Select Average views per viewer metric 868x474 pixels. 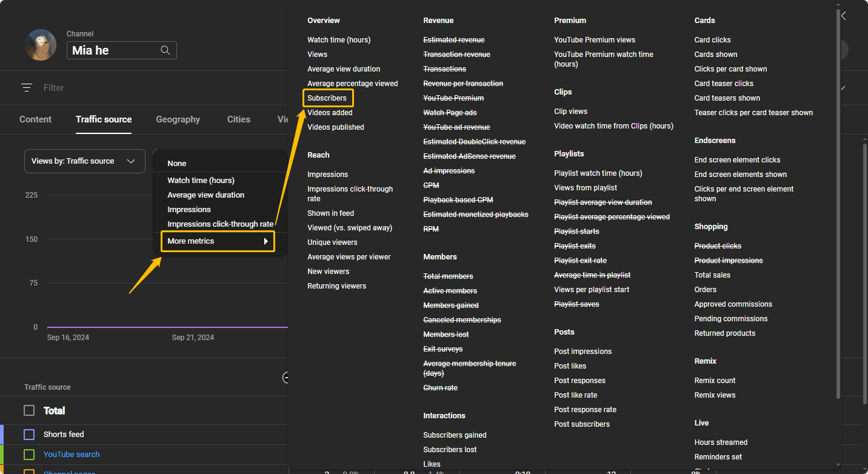point(349,257)
